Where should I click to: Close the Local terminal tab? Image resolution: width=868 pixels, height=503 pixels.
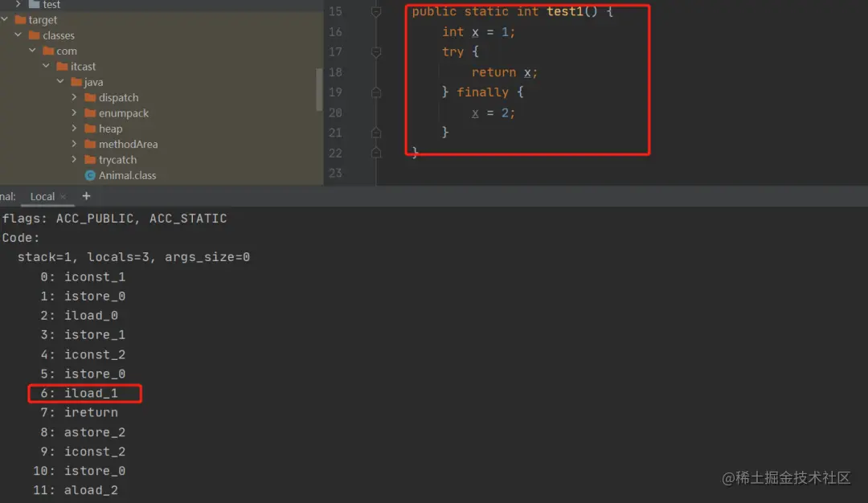pyautogui.click(x=63, y=196)
